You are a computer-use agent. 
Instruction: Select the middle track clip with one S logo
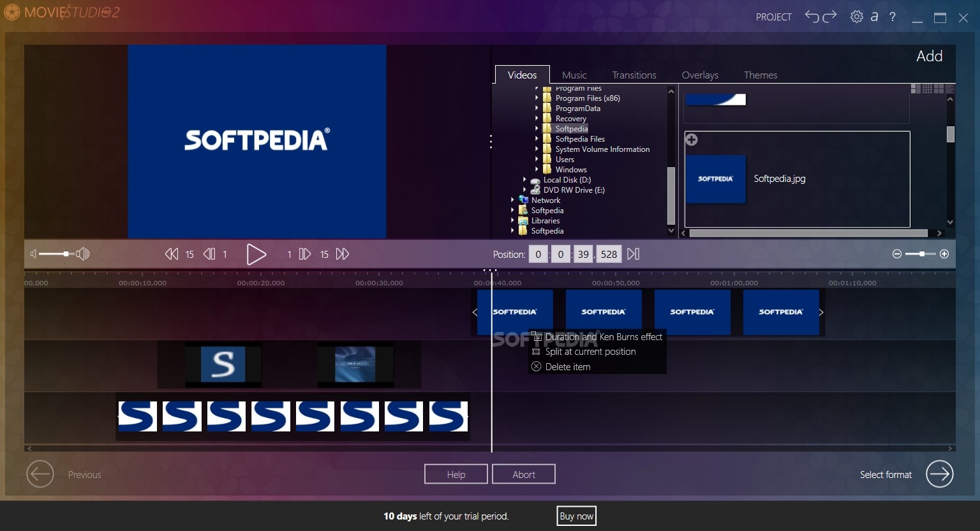coord(223,364)
